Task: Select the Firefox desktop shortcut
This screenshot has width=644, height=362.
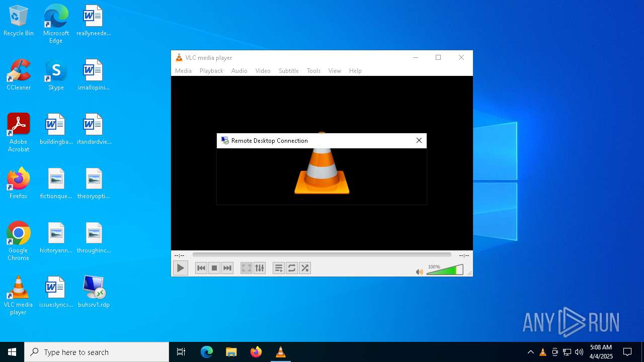Action: click(19, 184)
